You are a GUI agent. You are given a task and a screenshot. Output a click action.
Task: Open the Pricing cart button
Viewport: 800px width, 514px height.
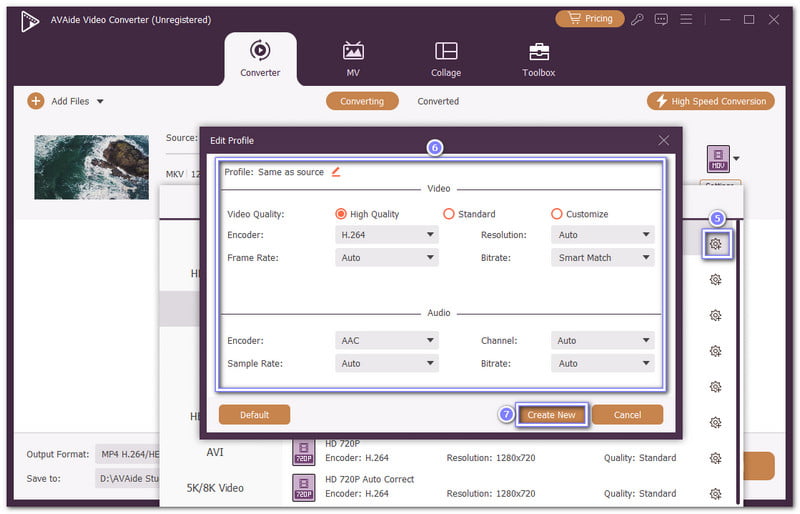[590, 19]
